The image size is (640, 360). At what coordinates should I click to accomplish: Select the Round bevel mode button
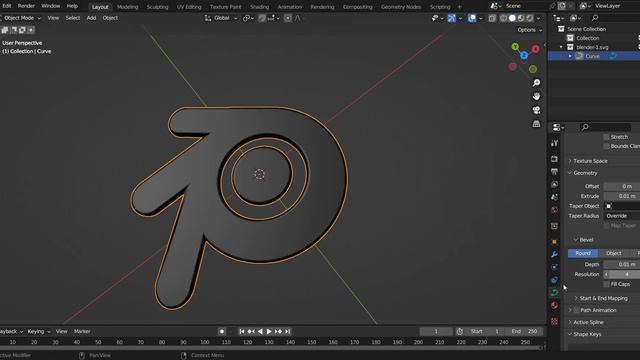click(x=583, y=253)
